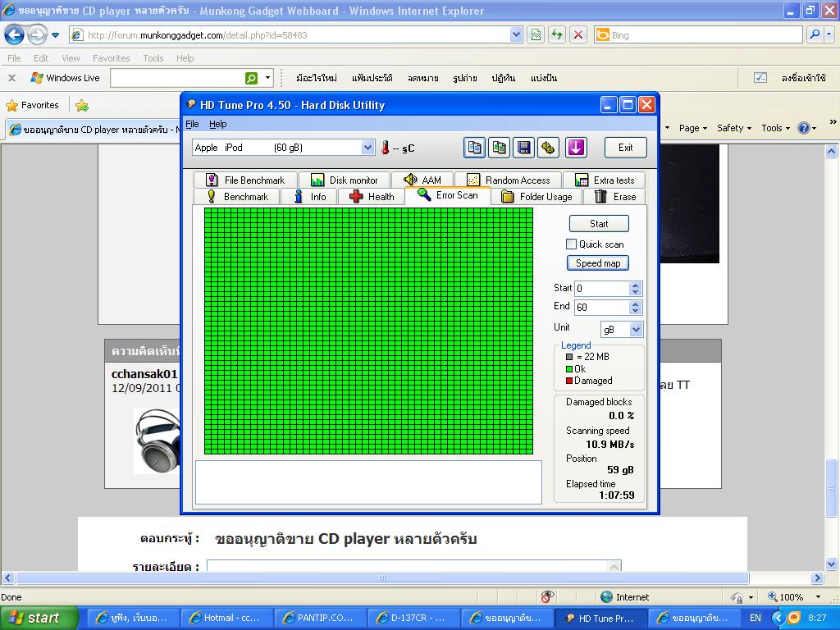Switch to the Health tab
Viewport: 840px width, 630px height.
point(372,197)
